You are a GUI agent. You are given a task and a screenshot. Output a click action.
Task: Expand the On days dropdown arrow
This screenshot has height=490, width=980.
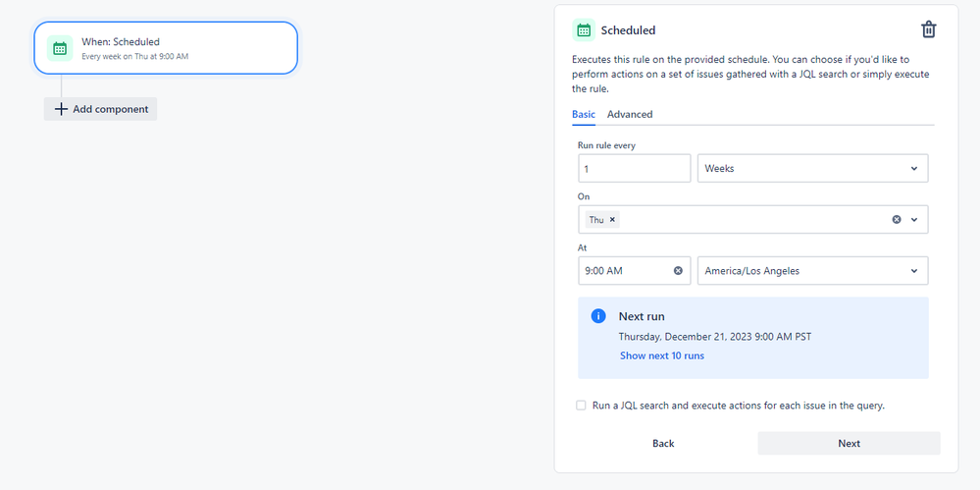pos(914,220)
